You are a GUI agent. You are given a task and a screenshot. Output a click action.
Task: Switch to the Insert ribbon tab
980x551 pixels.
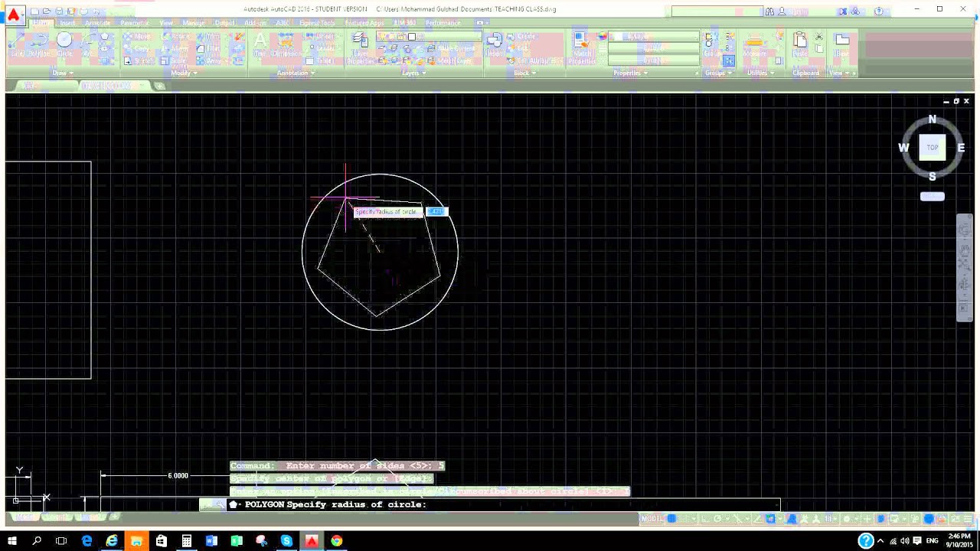68,23
